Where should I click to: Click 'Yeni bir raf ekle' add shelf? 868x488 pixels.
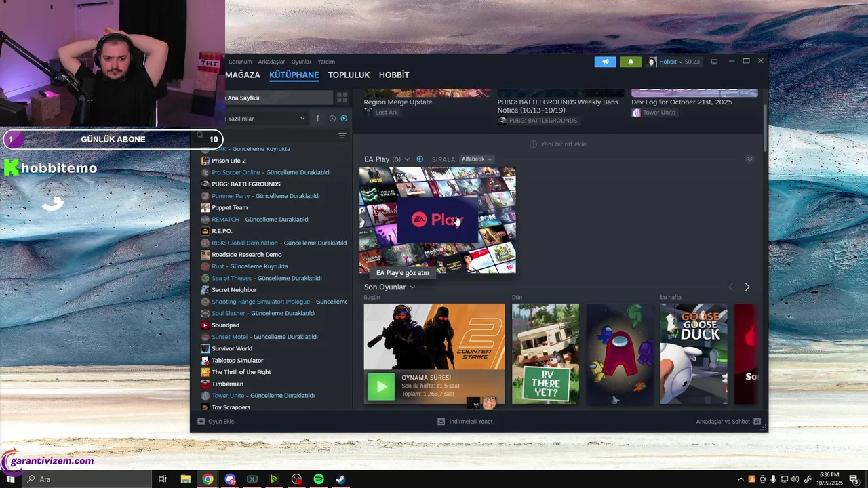click(x=558, y=144)
